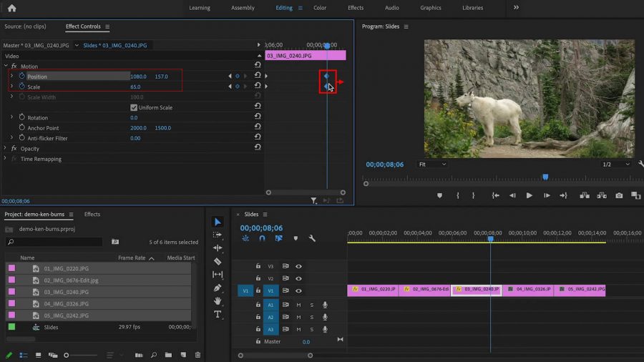Screen dimensions: 644x362
Task: Reset the Scale parameter
Action: (258, 85)
